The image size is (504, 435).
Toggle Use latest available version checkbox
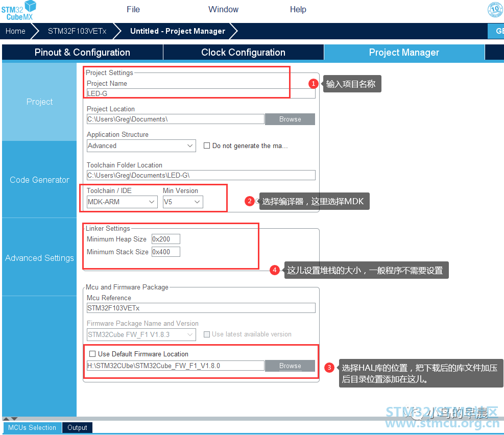click(x=207, y=334)
